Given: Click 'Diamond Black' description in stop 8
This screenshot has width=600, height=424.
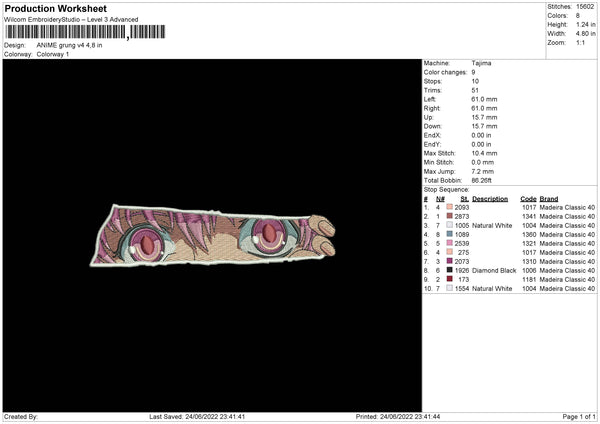Looking at the screenshot, I should (x=494, y=271).
